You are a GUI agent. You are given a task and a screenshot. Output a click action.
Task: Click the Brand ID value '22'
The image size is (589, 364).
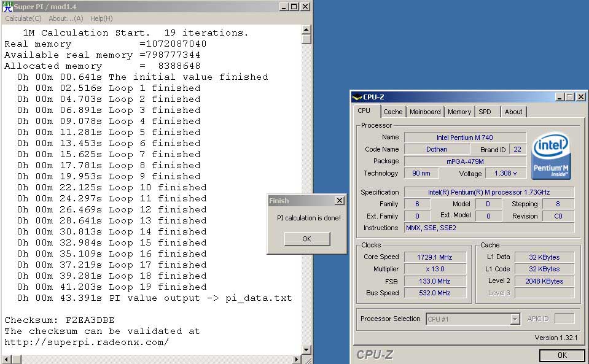[518, 149]
